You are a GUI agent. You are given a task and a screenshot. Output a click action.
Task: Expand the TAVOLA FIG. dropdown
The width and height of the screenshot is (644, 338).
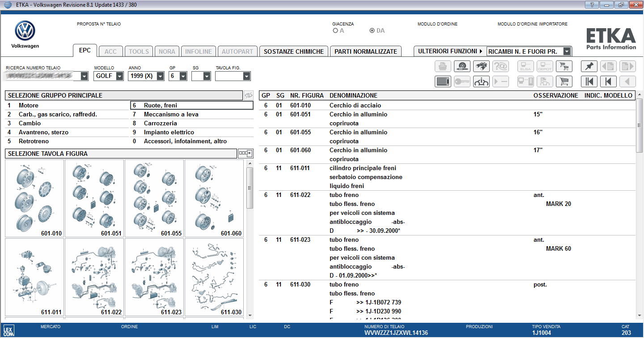click(246, 77)
